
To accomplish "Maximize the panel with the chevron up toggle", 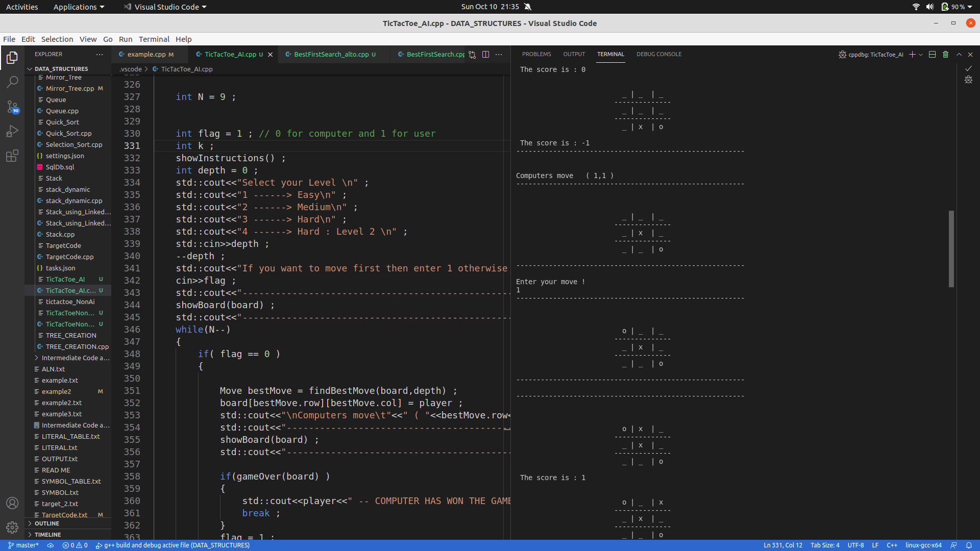I will point(959,54).
